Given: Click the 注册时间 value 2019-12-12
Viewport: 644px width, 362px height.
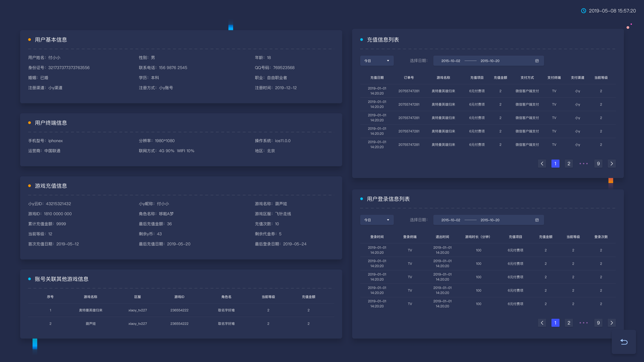Looking at the screenshot, I should [x=286, y=88].
